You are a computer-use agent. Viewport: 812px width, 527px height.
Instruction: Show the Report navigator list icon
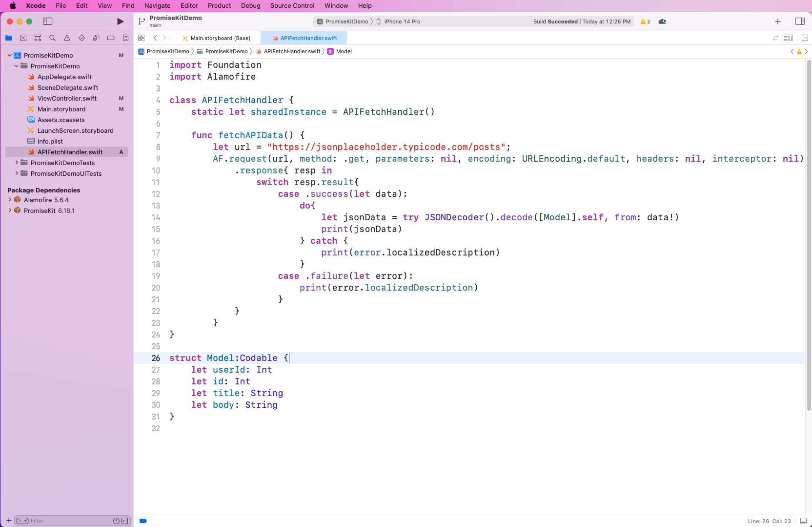(125, 38)
